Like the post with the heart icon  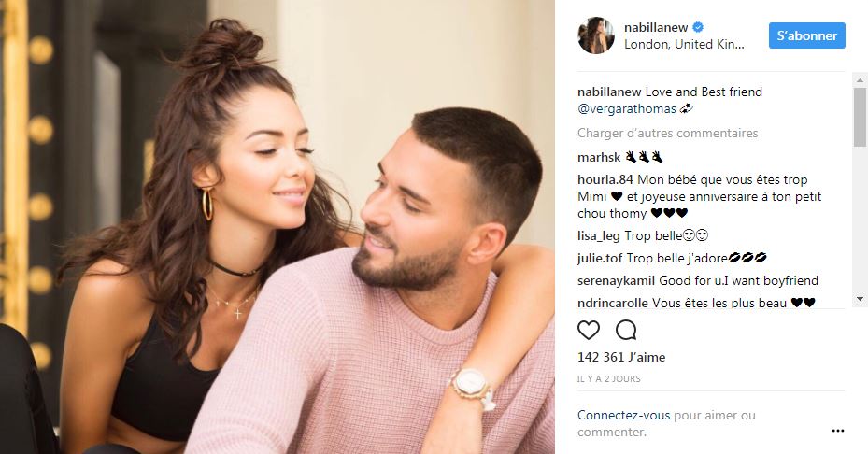589,330
